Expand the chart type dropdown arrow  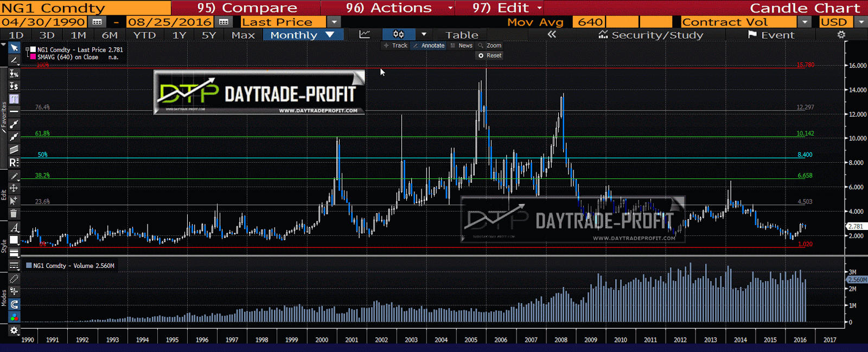click(x=424, y=35)
